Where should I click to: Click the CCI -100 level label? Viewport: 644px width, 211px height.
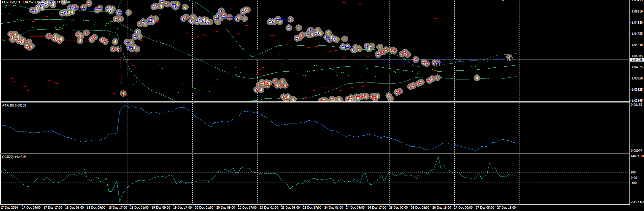tap(634, 183)
